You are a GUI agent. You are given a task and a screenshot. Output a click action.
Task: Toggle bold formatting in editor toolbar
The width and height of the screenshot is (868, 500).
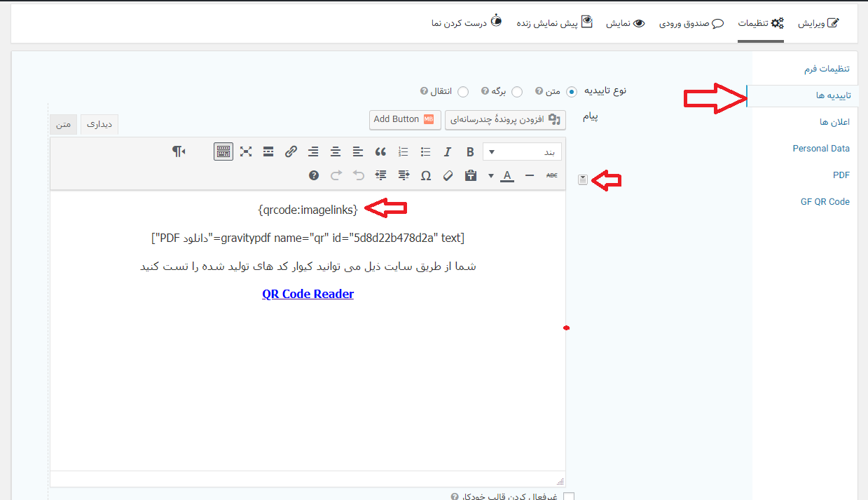pyautogui.click(x=470, y=152)
